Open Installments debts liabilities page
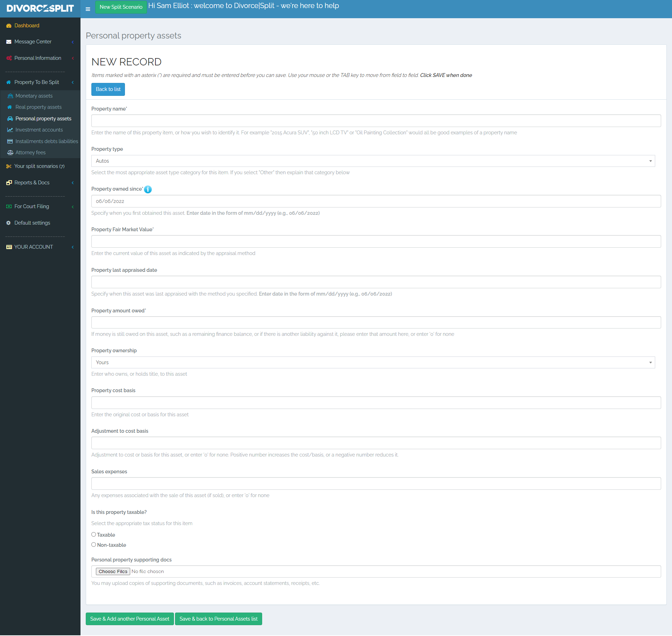 47,141
